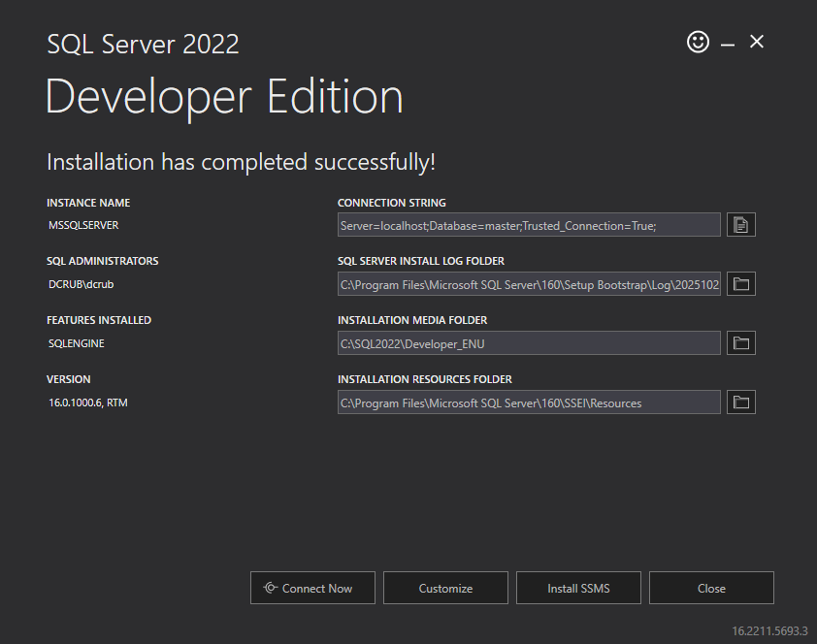The height and width of the screenshot is (644, 817).
Task: Click the 16.0.1000.6, RTM version value
Action: (88, 402)
